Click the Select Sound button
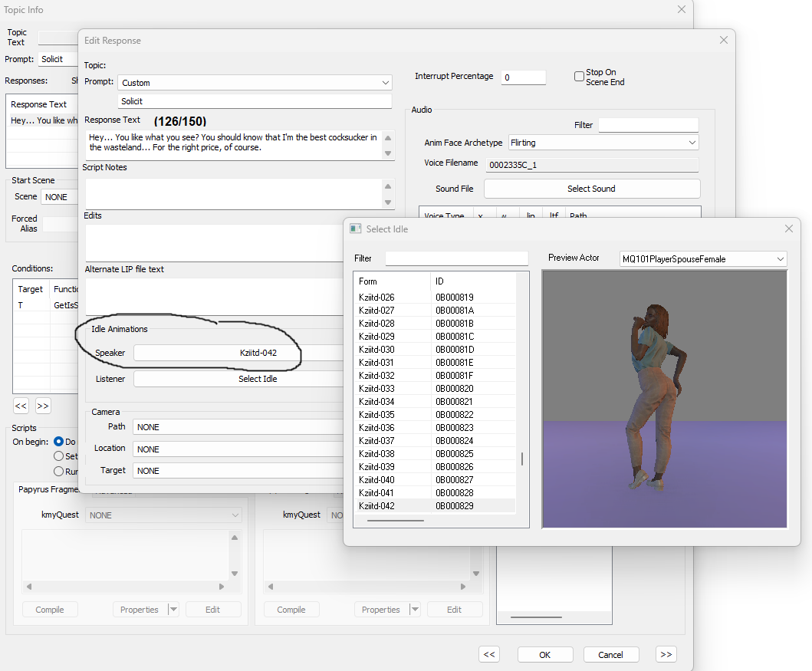The image size is (812, 671). coord(591,188)
